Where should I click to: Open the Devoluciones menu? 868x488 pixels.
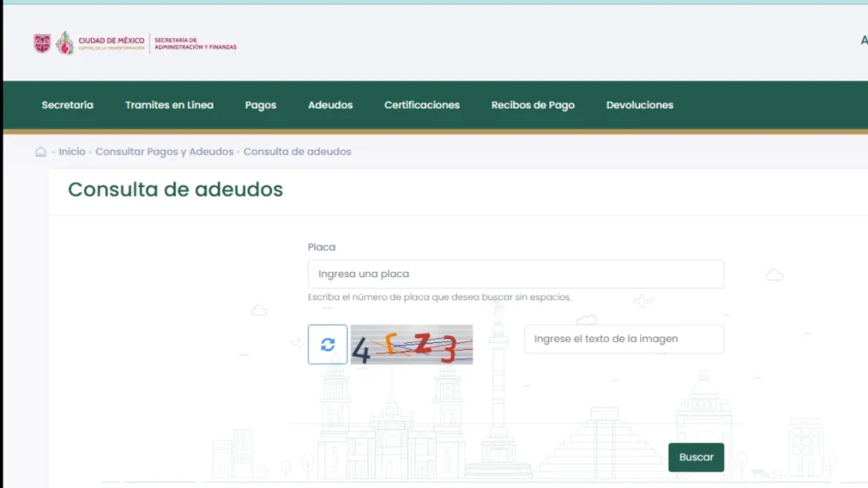pyautogui.click(x=640, y=105)
